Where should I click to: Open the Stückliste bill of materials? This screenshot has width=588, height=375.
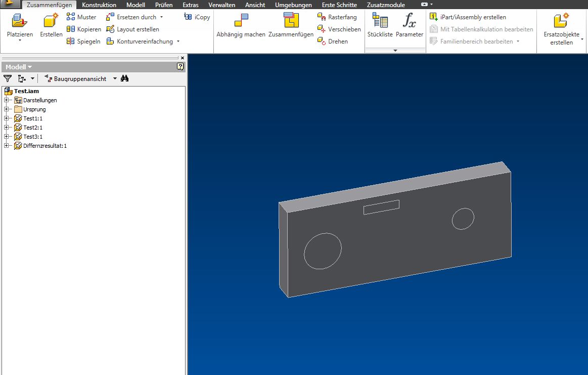[x=380, y=21]
